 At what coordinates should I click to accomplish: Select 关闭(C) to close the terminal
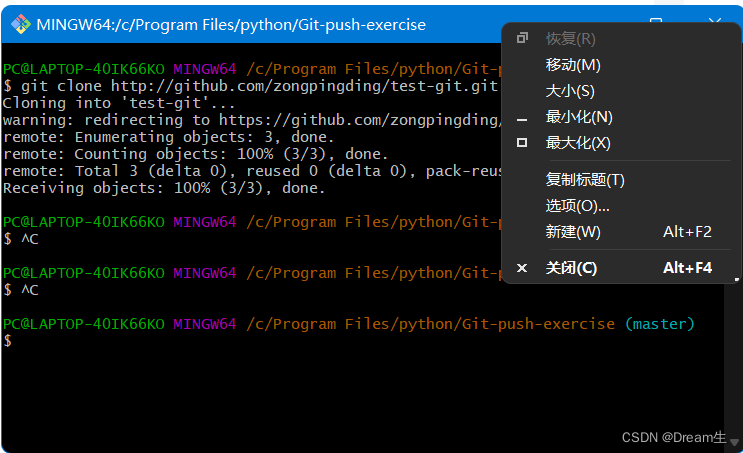pyautogui.click(x=571, y=268)
